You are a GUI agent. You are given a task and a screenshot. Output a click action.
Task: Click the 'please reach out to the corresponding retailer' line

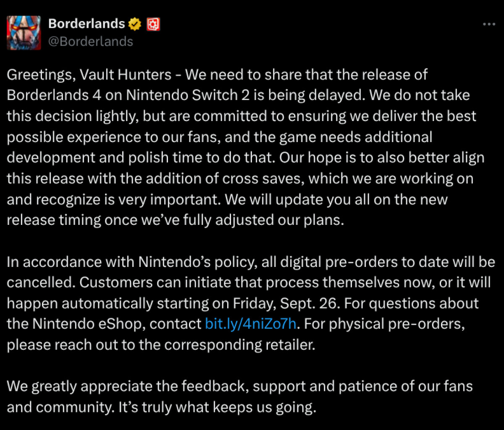(x=160, y=344)
